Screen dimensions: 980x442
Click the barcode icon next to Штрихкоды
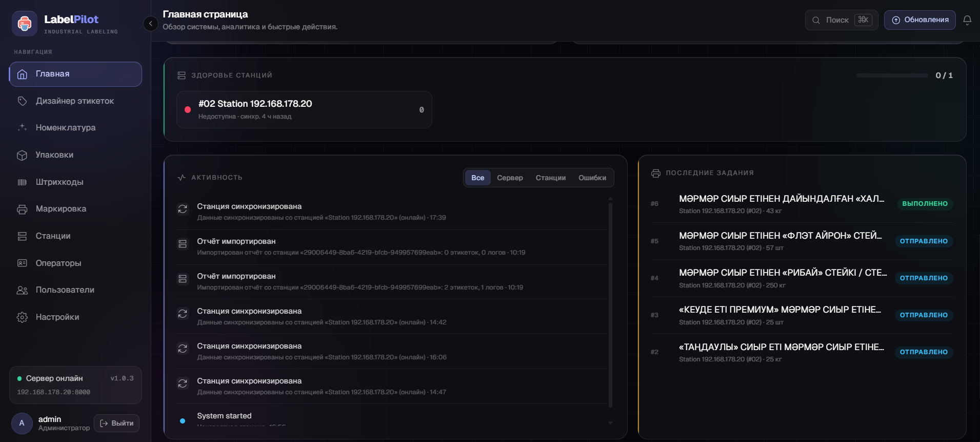click(22, 182)
